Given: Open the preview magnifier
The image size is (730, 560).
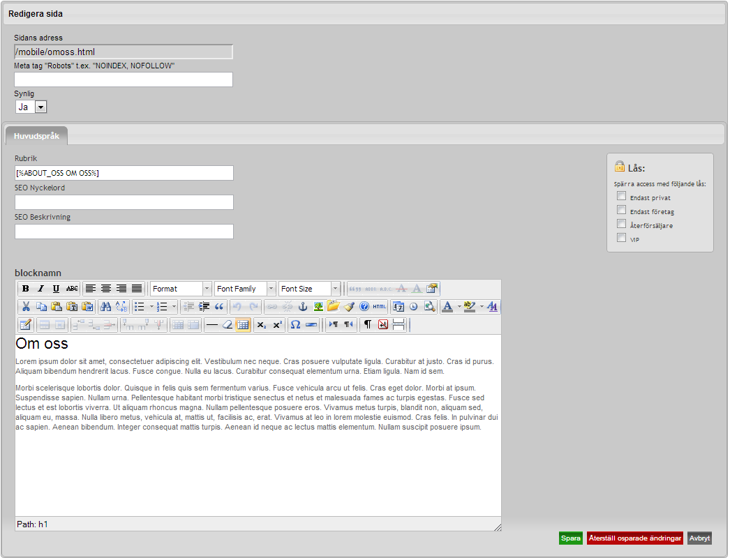Looking at the screenshot, I should [429, 307].
